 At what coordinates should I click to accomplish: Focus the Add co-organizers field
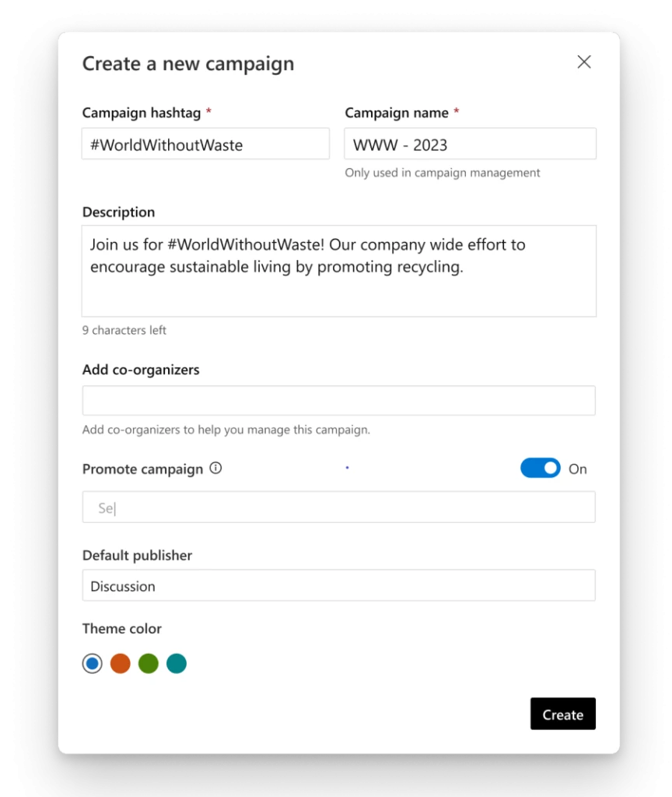[338, 400]
